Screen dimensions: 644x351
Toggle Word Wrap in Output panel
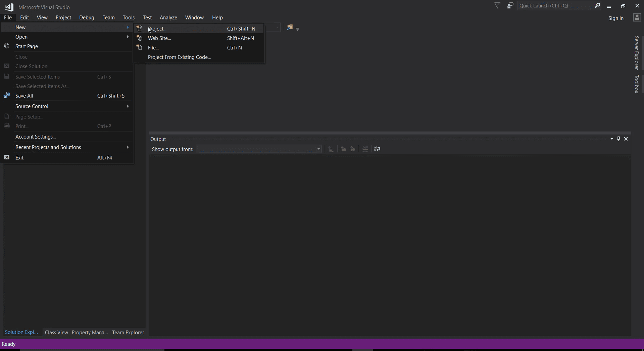click(377, 149)
